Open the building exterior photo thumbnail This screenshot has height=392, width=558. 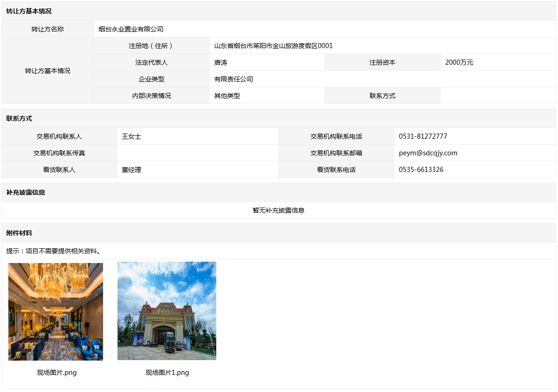166,311
